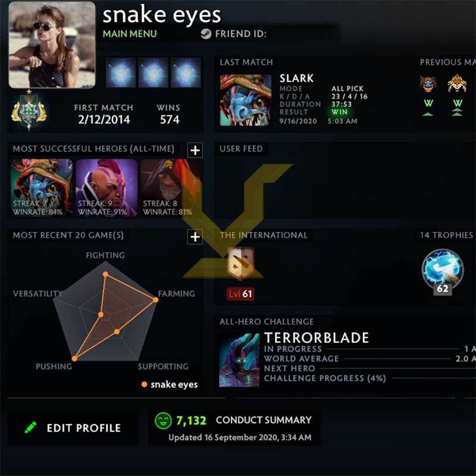Open the rank medal badge icon
This screenshot has height=476, width=476.
coord(29,111)
